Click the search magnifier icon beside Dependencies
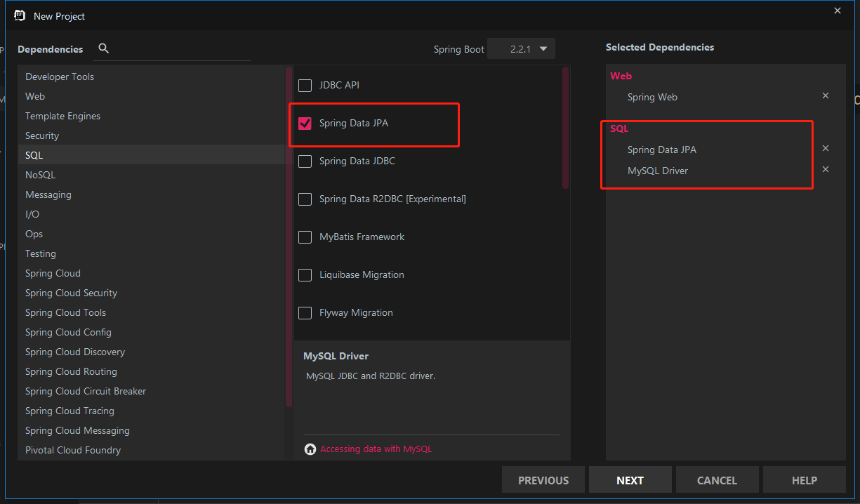Image resolution: width=860 pixels, height=504 pixels. pyautogui.click(x=104, y=48)
